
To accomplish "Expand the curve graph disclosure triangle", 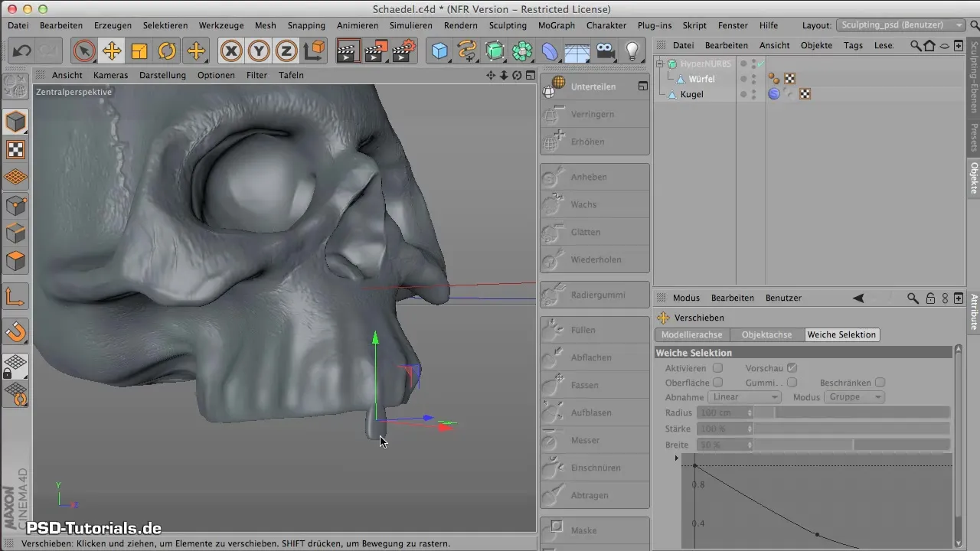I will [676, 458].
